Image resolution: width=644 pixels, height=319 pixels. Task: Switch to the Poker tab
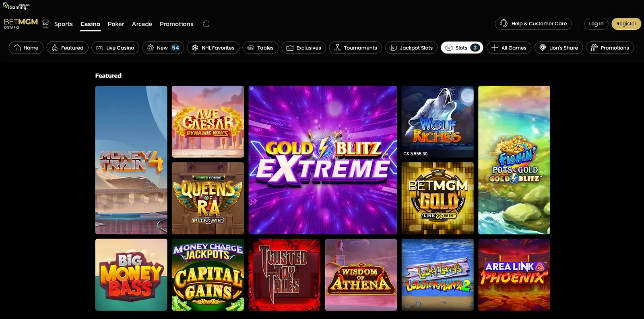(116, 24)
